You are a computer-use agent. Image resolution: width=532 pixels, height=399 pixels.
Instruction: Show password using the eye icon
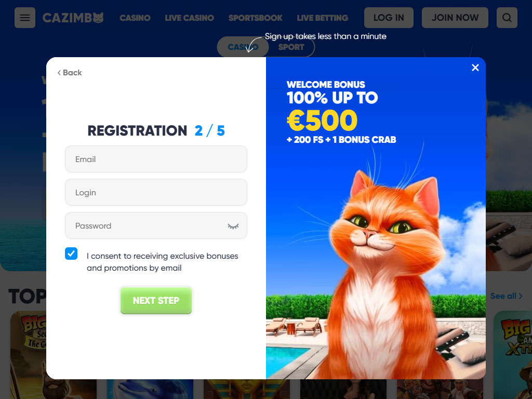[233, 226]
